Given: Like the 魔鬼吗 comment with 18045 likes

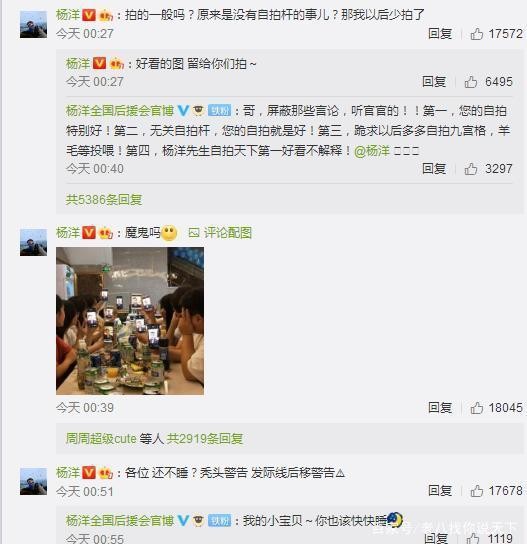Looking at the screenshot, I should [476, 408].
